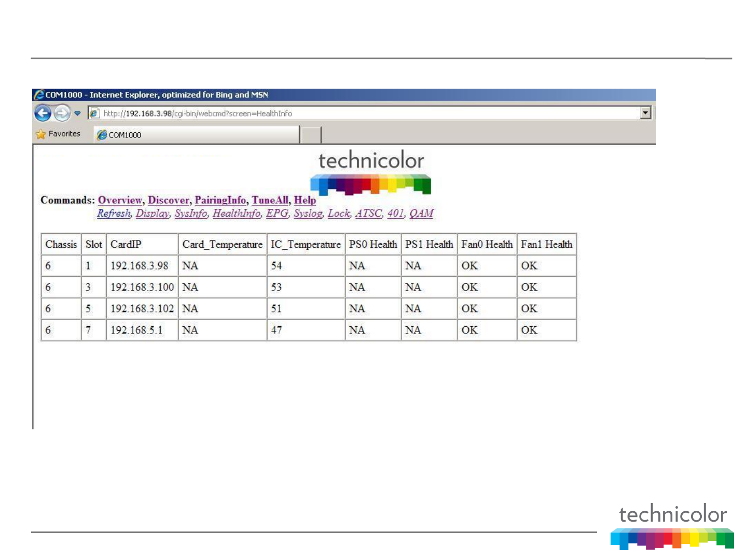Open the SysInfo link
The image size is (747, 560).
[191, 213]
